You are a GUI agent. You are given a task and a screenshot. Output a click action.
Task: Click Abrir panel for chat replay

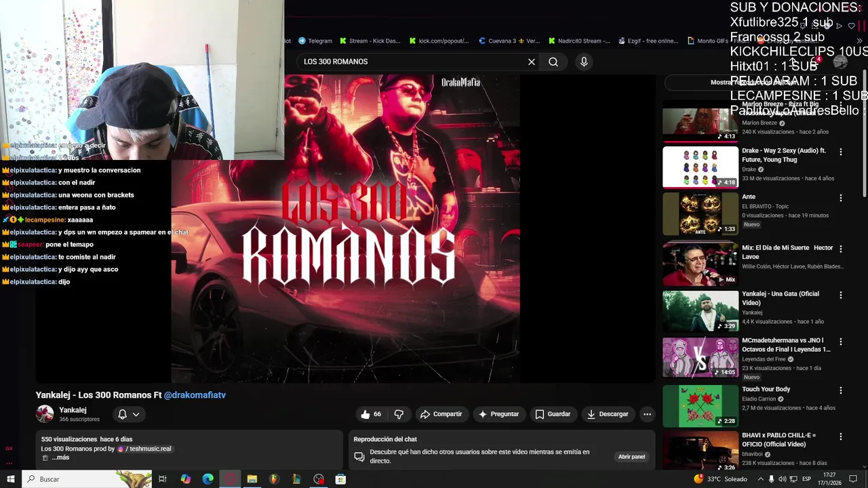pos(631,457)
